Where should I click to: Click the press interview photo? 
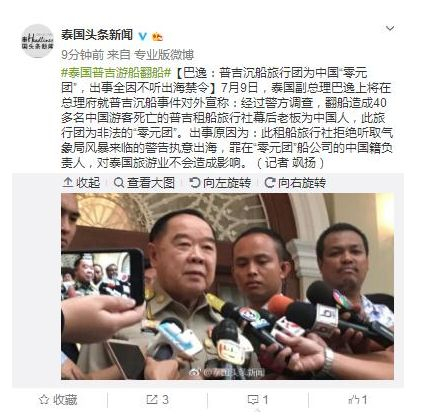click(227, 286)
